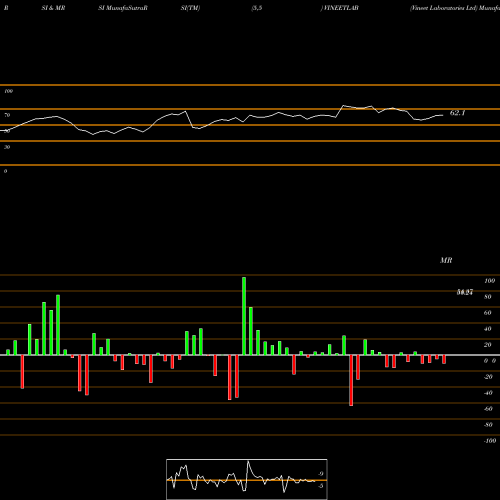Click the '70' label on RSI scale
Screen dimensions: 500x500
(7, 115)
